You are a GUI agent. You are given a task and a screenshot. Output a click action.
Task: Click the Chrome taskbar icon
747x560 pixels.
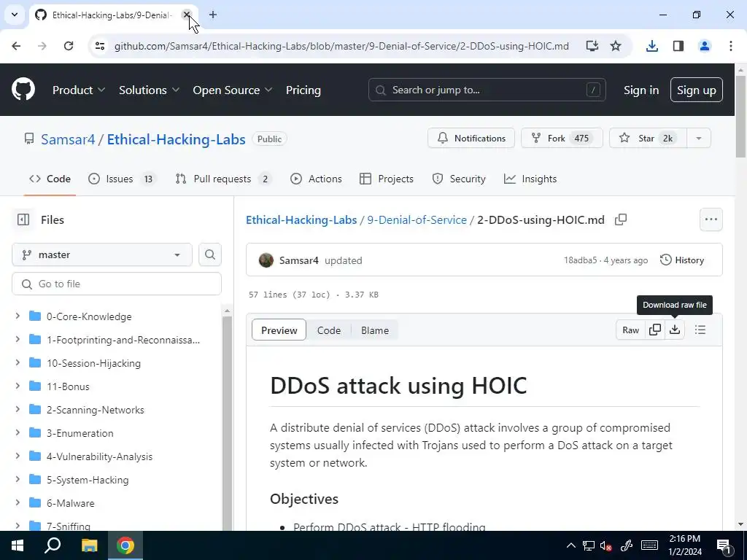125,545
